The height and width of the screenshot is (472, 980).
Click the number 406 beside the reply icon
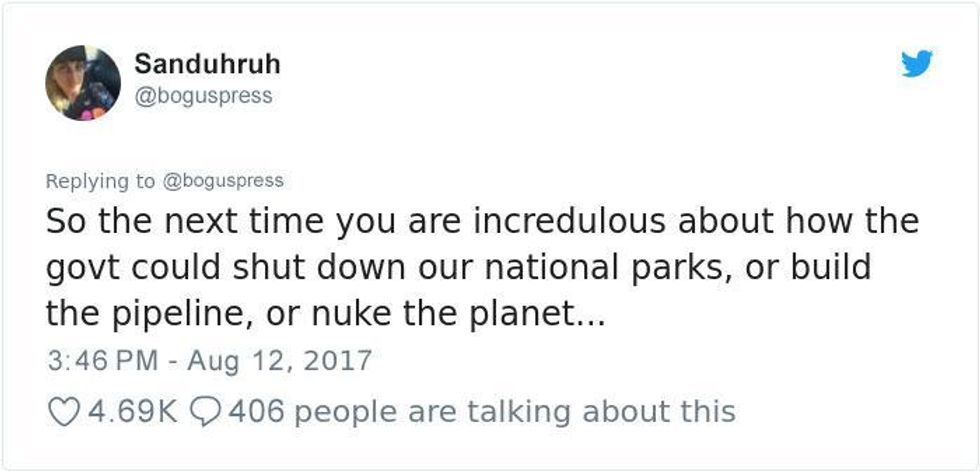click(x=256, y=412)
